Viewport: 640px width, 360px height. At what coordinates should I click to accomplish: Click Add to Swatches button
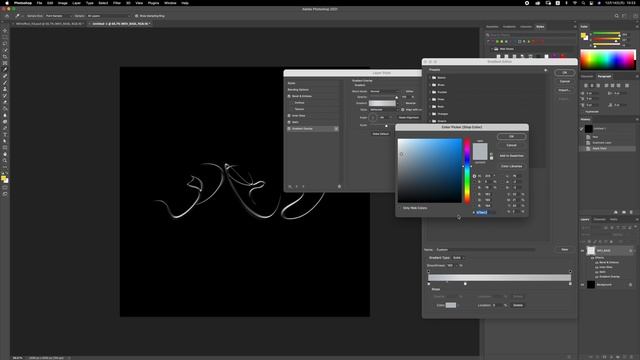click(511, 156)
